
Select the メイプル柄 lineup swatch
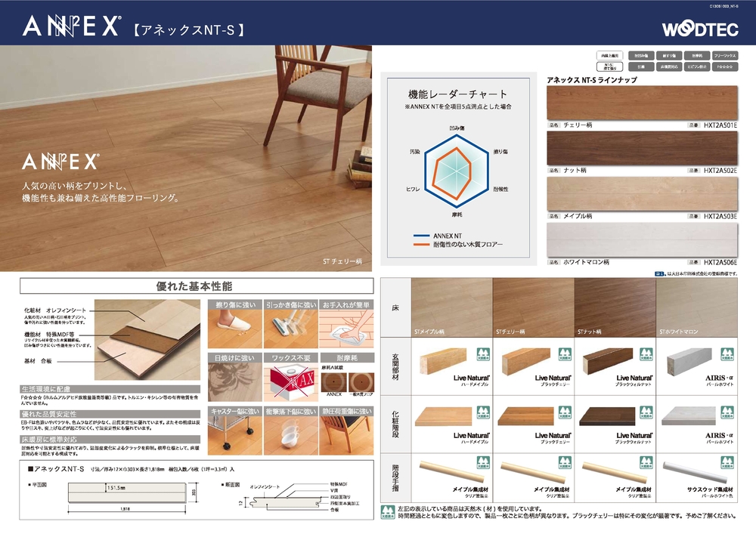[642, 193]
